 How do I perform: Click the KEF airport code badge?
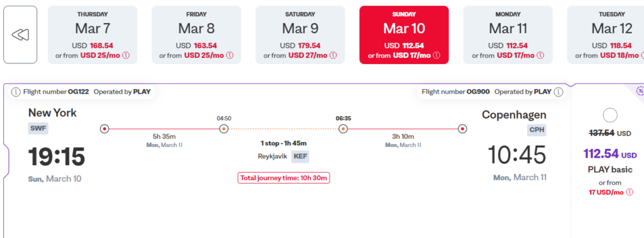coord(300,156)
